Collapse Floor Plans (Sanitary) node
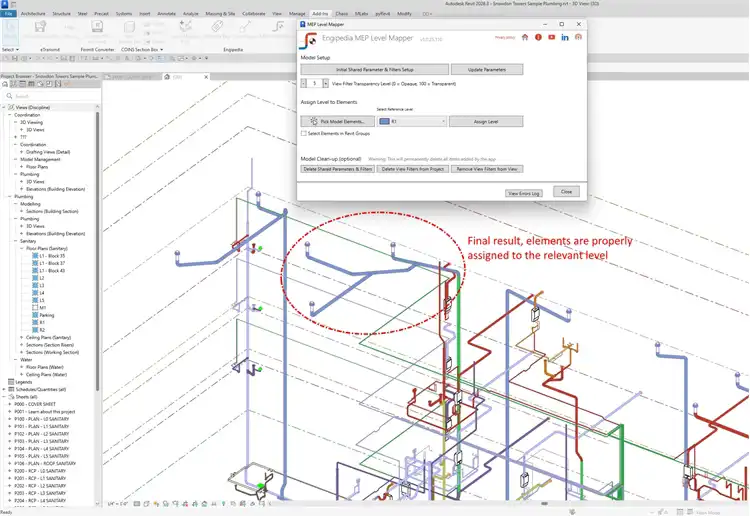This screenshot has width=750, height=516. [x=22, y=248]
